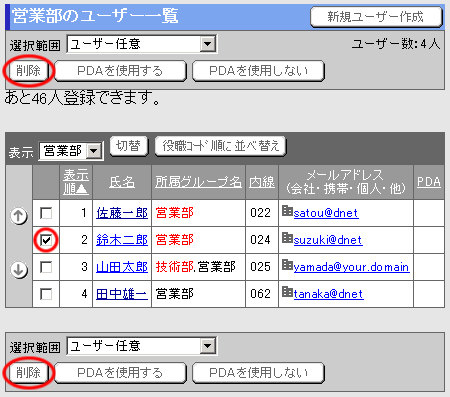The height and width of the screenshot is (397, 450).
Task: Open the bottom 選択範囲 dropdown
Action: (142, 346)
